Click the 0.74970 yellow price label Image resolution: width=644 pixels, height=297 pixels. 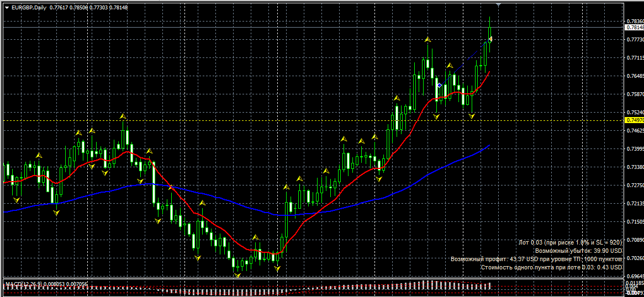pyautogui.click(x=634, y=120)
